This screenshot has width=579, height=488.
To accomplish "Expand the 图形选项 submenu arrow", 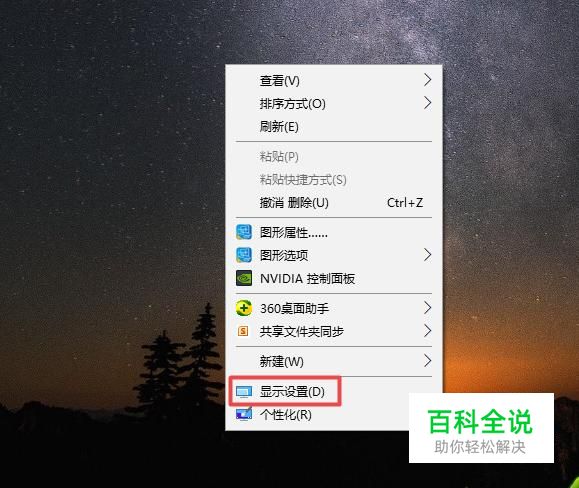I will (x=427, y=255).
